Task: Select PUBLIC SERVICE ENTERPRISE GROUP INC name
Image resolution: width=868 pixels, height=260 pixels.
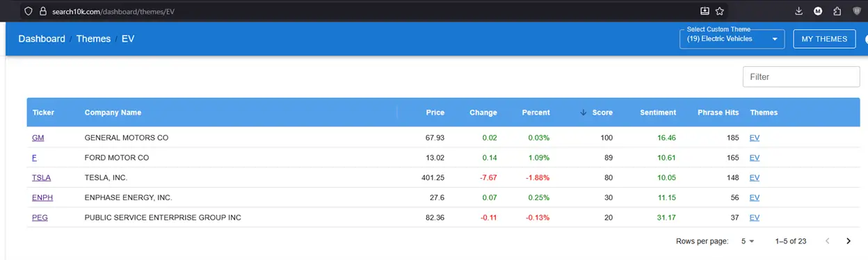Action: point(163,218)
